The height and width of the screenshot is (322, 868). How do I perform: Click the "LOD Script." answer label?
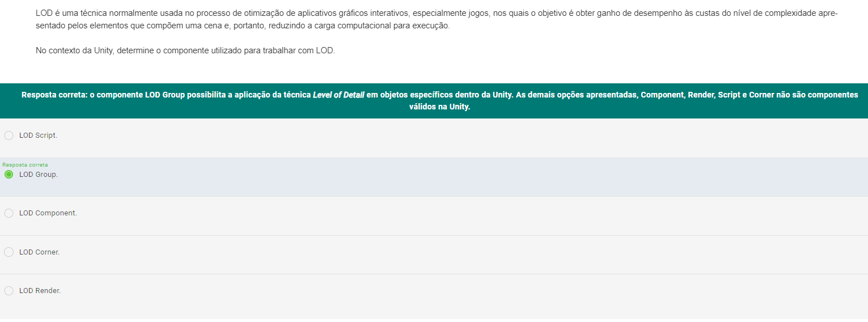click(x=38, y=135)
